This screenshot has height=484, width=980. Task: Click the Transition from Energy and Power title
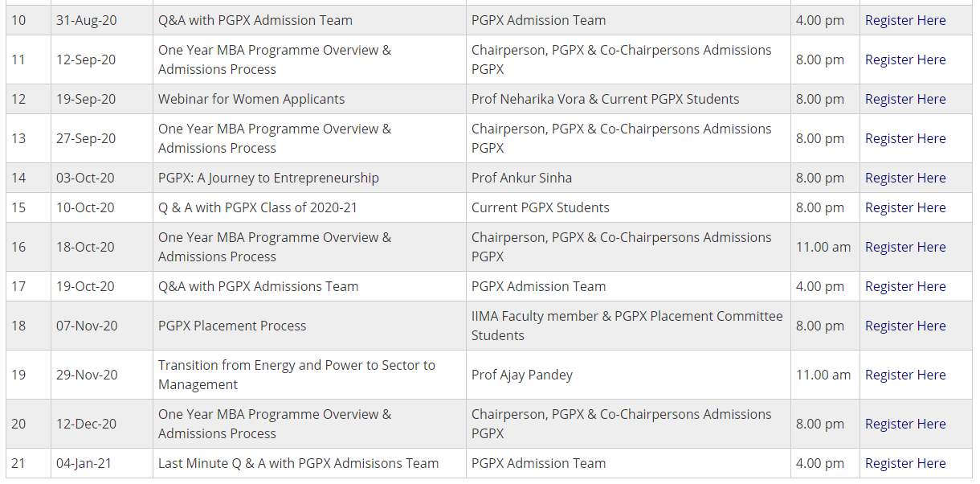coord(296,375)
